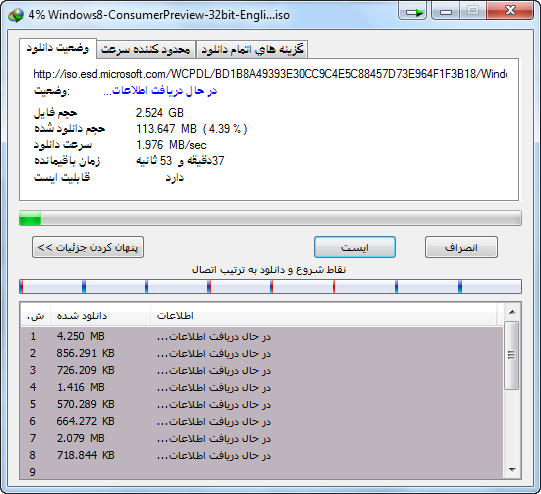Viewport: 541px width, 494px height.
Task: Select connection row 4 with 1.416 MB
Action: (x=262, y=387)
